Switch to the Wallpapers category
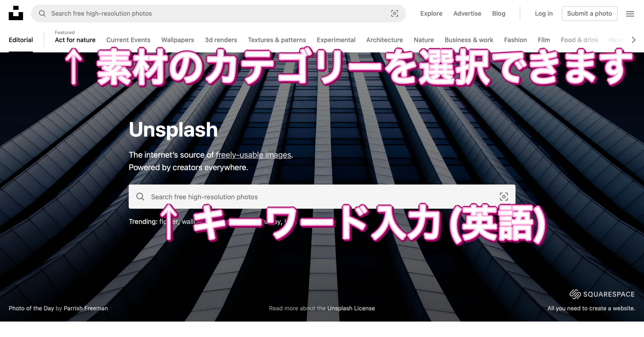Image resolution: width=644 pixels, height=337 pixels. pyautogui.click(x=177, y=40)
